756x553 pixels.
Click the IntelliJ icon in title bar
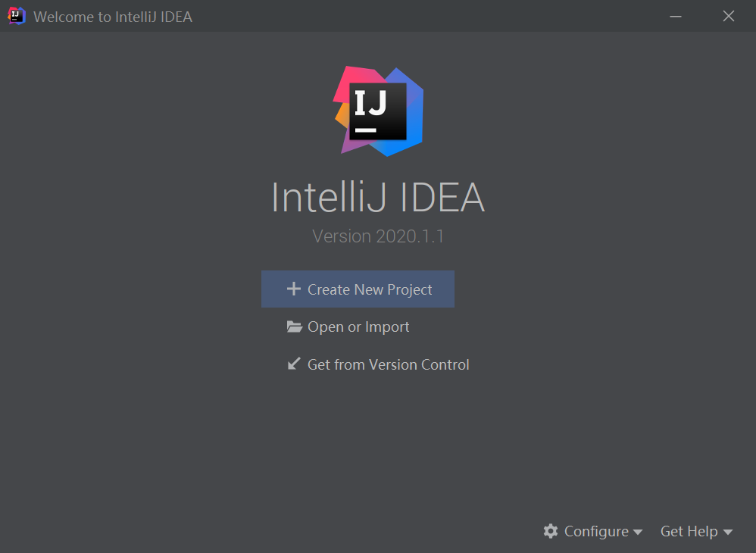pyautogui.click(x=17, y=16)
